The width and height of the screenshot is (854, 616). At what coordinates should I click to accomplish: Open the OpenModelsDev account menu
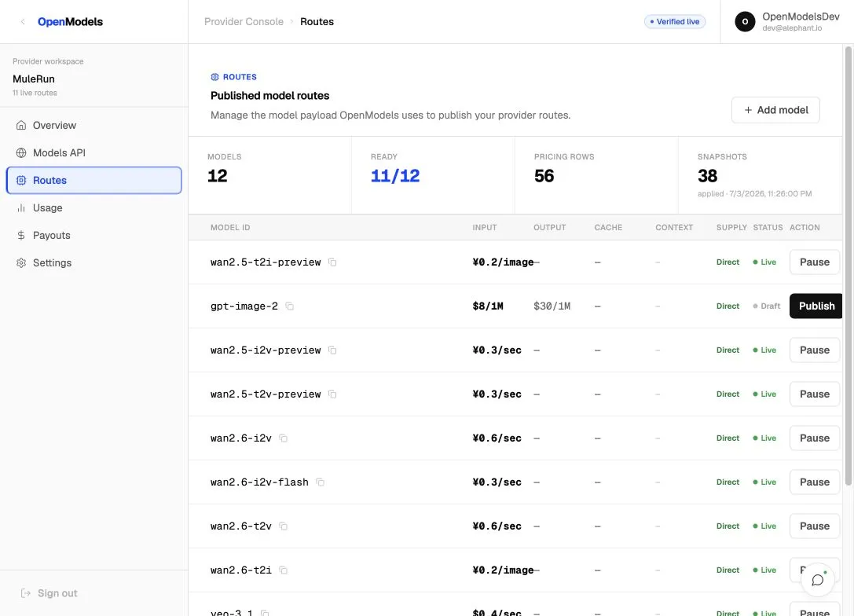point(787,22)
